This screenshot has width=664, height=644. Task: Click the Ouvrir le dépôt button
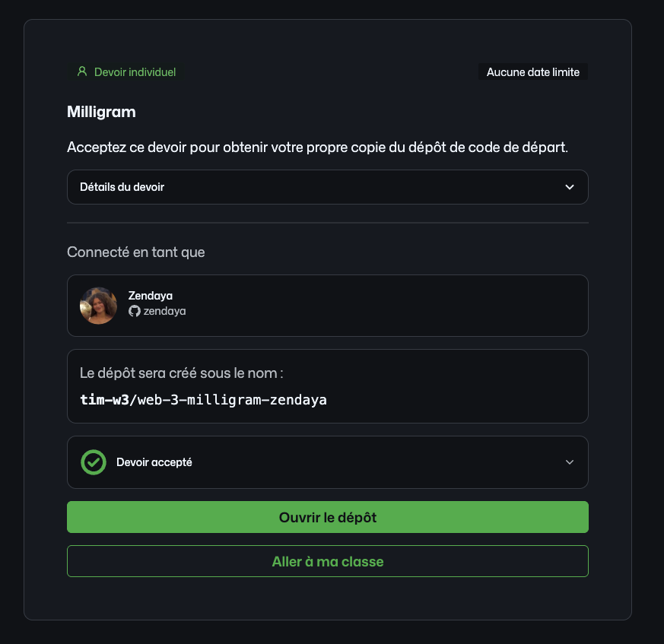[x=328, y=517]
